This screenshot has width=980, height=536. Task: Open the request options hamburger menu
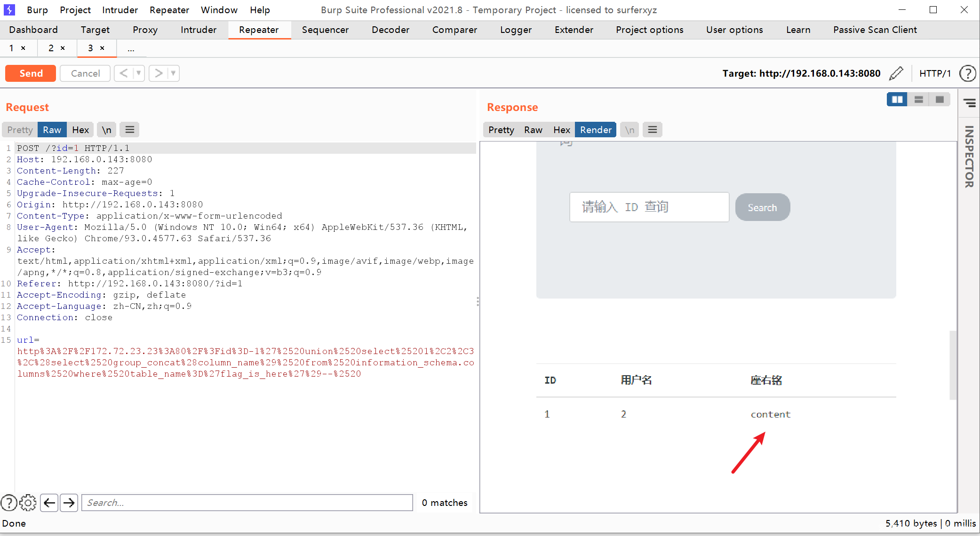[x=130, y=130]
